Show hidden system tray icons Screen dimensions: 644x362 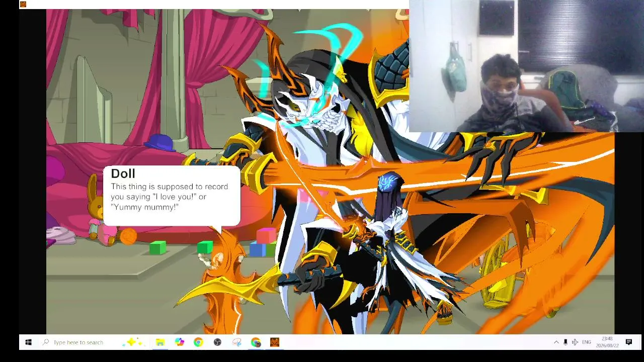coord(556,342)
